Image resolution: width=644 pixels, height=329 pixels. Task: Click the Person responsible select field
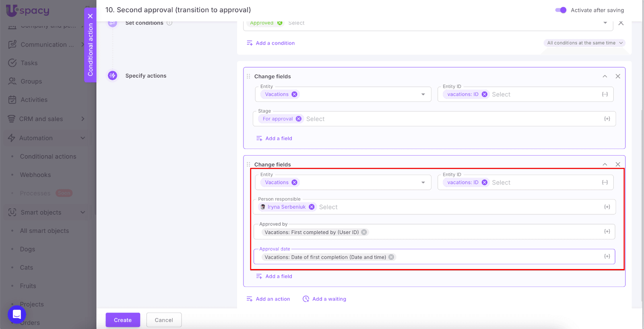pyautogui.click(x=443, y=207)
